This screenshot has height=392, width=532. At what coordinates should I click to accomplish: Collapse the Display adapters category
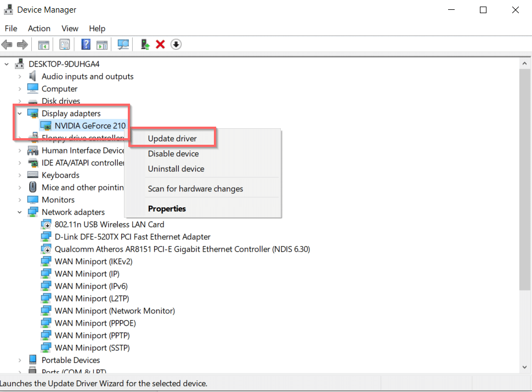tap(19, 113)
